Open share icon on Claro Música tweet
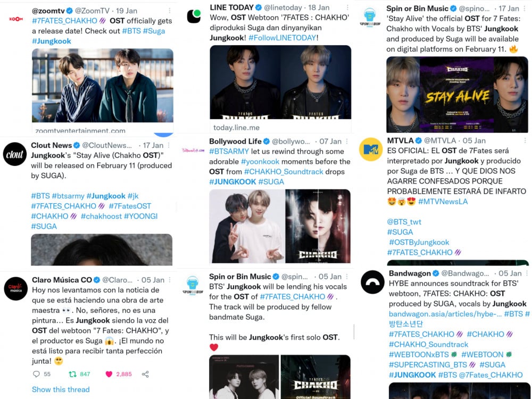 [x=145, y=374]
